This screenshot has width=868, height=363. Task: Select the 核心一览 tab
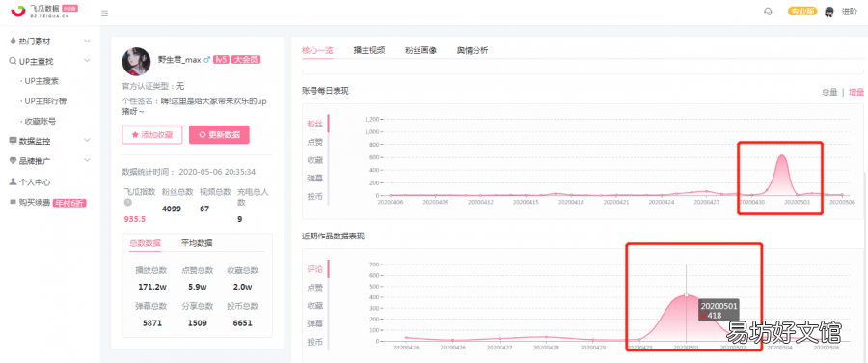pyautogui.click(x=317, y=50)
